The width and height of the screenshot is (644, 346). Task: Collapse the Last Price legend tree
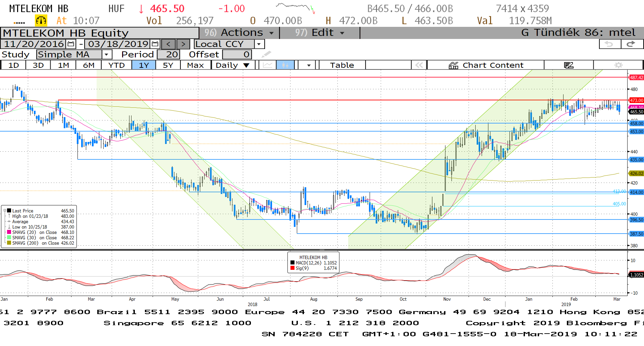5,211
